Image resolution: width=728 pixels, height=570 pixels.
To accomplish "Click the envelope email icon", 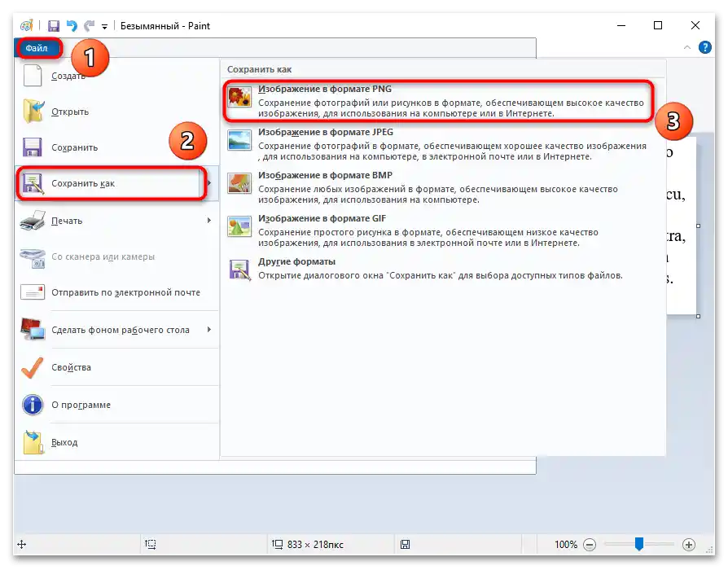I will (x=33, y=292).
